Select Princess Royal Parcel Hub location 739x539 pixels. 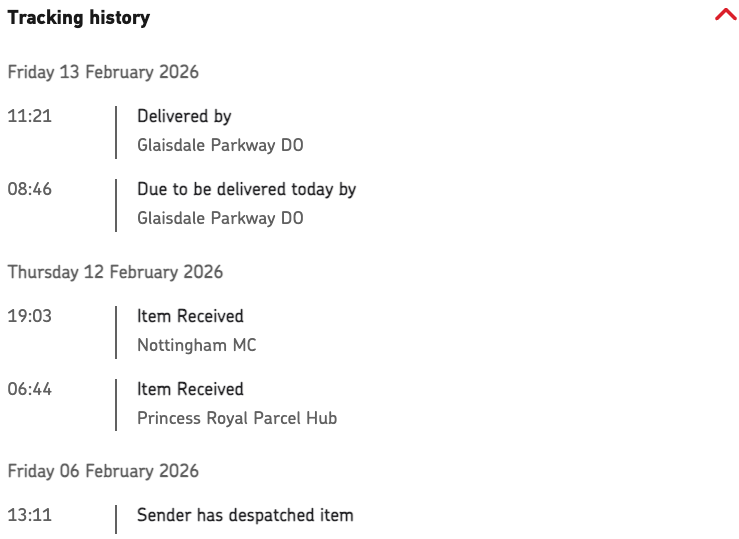pyautogui.click(x=237, y=418)
